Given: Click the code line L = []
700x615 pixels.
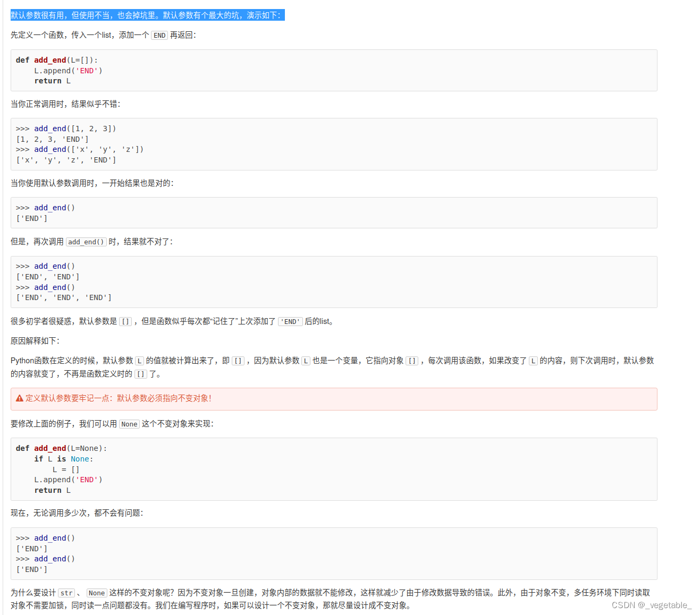Looking at the screenshot, I should 66,469.
